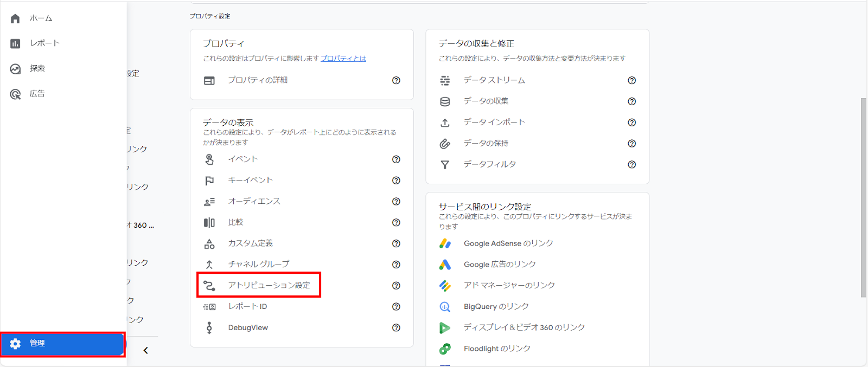This screenshot has width=868, height=367.
Task: Collapse the admin side panel chevron
Action: click(145, 350)
